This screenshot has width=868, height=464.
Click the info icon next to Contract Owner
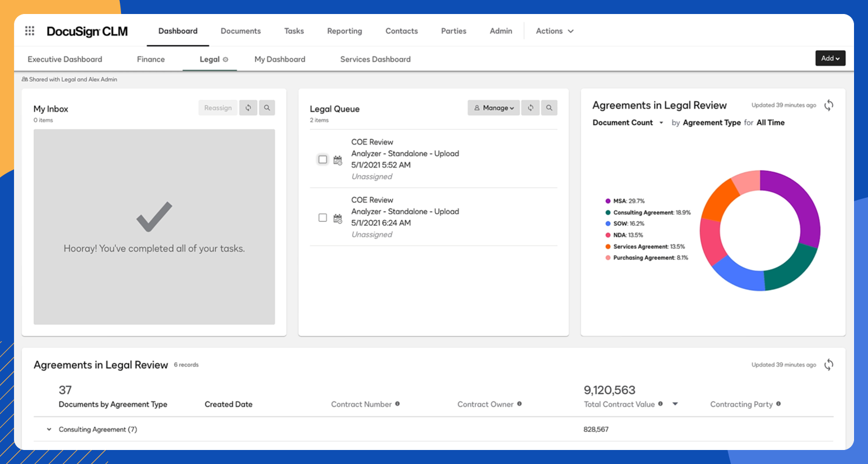[519, 404]
